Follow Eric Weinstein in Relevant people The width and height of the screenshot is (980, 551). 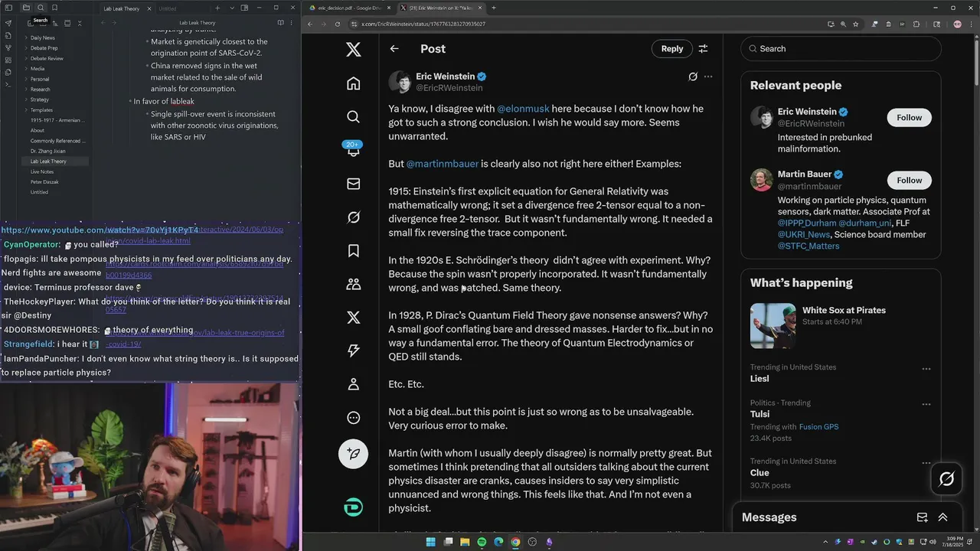910,117
